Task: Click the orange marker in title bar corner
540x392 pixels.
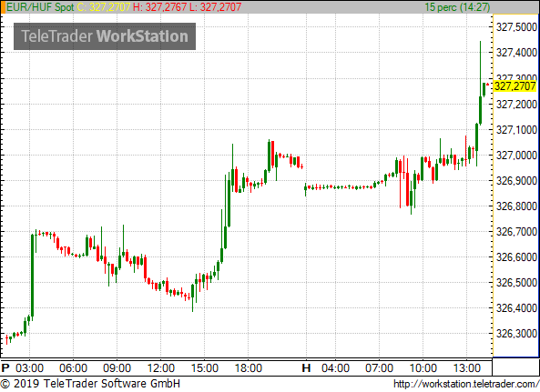Action: point(3,7)
